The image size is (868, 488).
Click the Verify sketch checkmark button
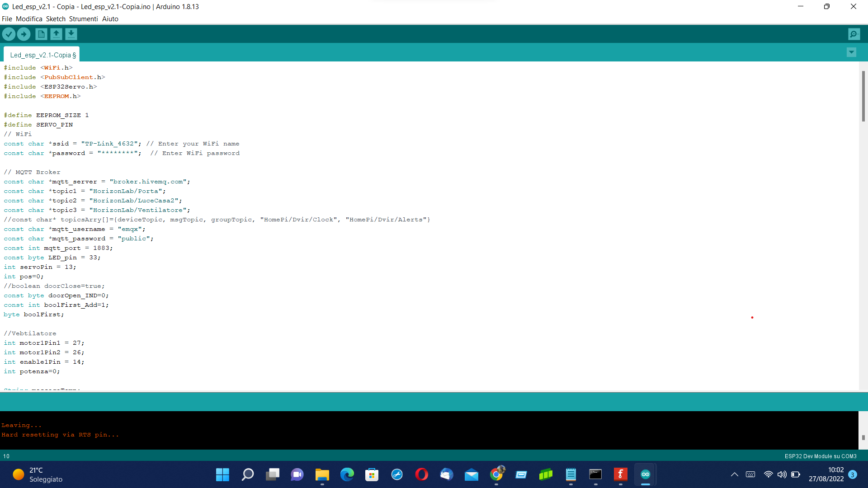click(9, 34)
